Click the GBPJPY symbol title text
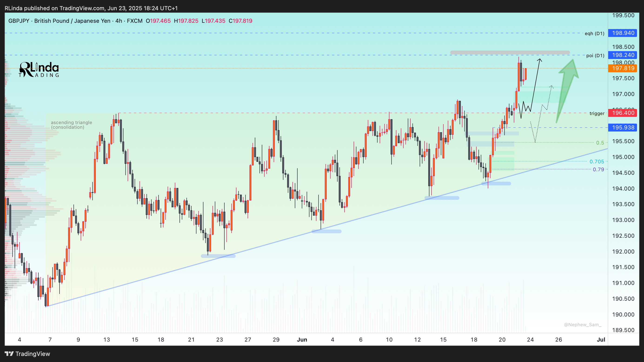Screen dimensions: 644x362 tap(76, 21)
